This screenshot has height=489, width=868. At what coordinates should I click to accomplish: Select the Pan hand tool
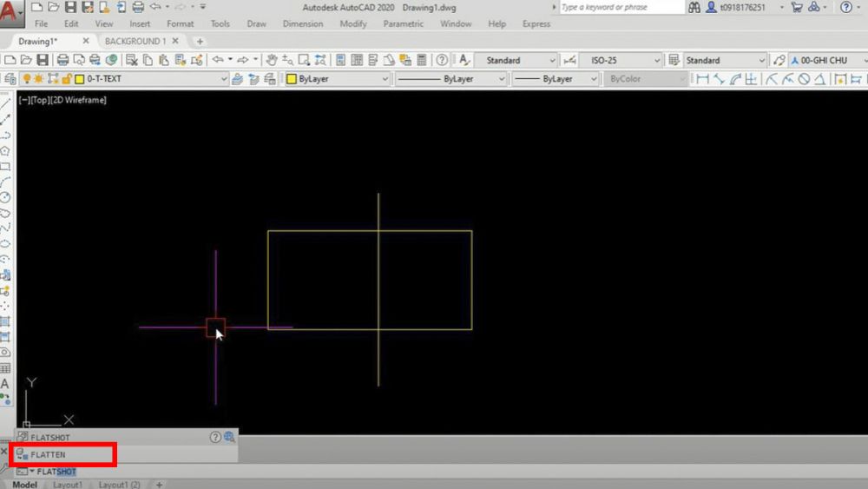(271, 60)
